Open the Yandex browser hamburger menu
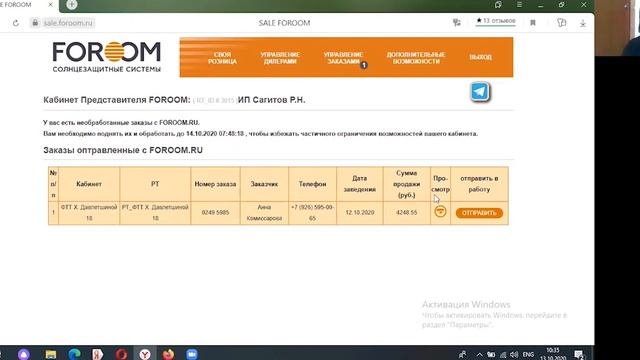This screenshot has width=640, height=360. pyautogui.click(x=519, y=4)
